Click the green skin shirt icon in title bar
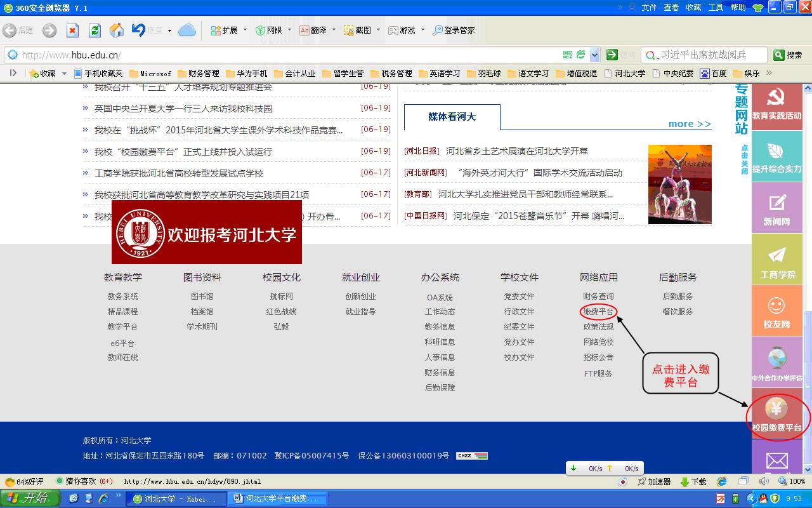The width and height of the screenshot is (812, 508). (x=758, y=8)
